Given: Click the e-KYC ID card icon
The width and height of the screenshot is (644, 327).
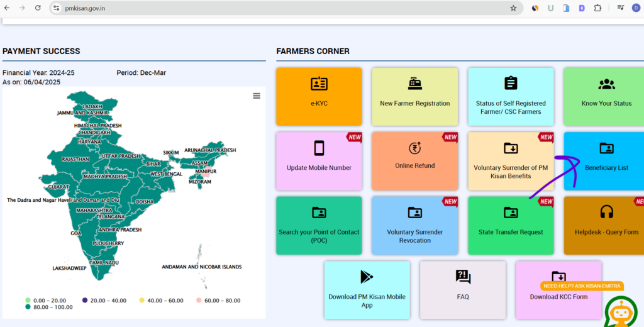Looking at the screenshot, I should click(x=319, y=84).
